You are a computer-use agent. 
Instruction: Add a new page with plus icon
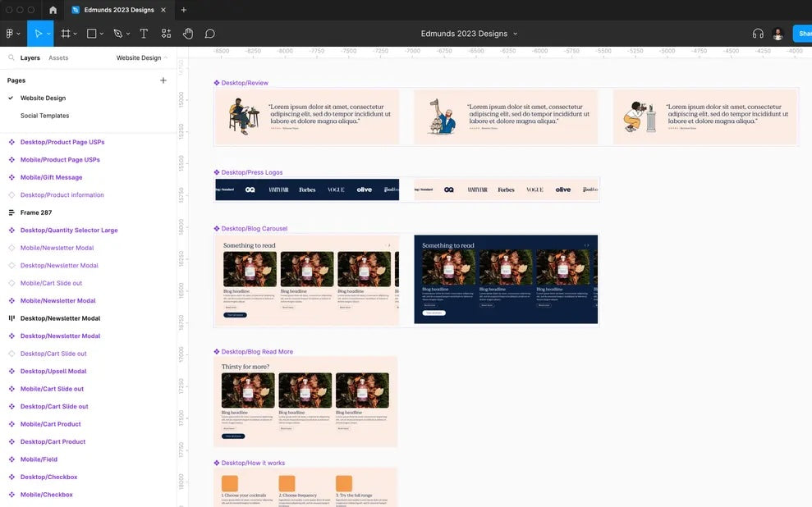click(163, 80)
